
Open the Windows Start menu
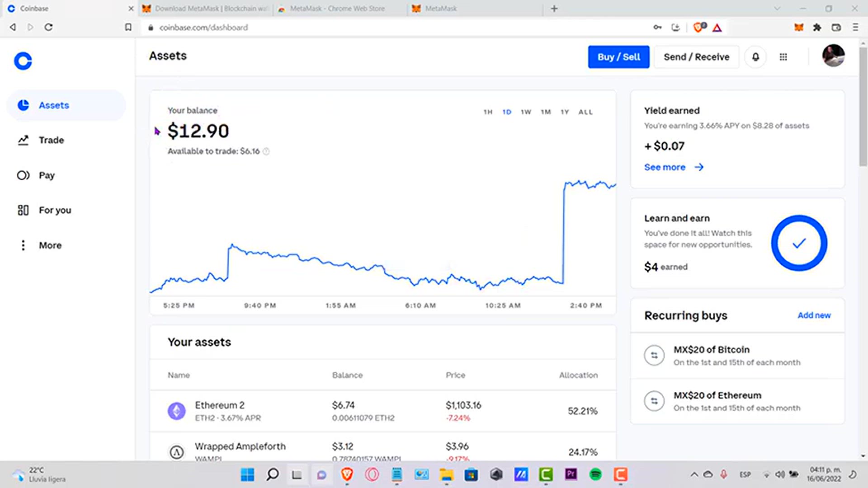click(x=247, y=474)
